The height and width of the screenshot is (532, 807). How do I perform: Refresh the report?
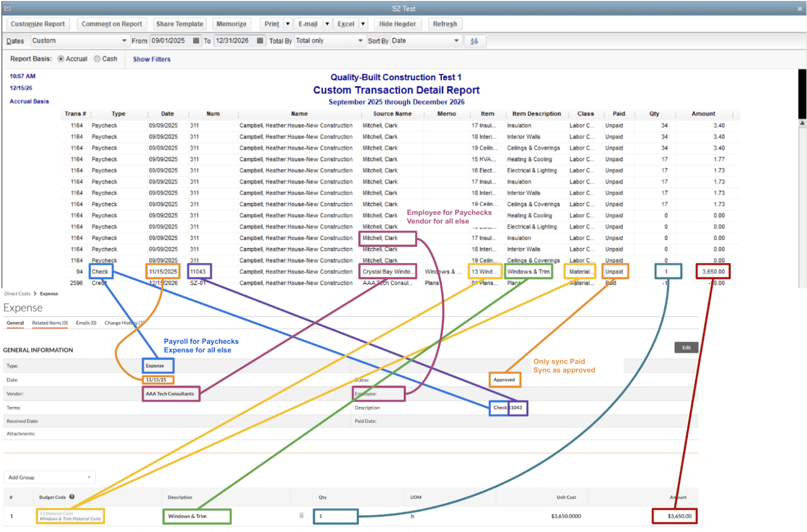445,23
